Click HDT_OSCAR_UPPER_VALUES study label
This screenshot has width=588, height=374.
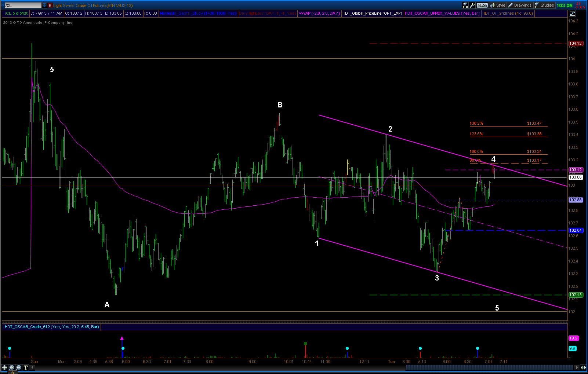[442, 13]
